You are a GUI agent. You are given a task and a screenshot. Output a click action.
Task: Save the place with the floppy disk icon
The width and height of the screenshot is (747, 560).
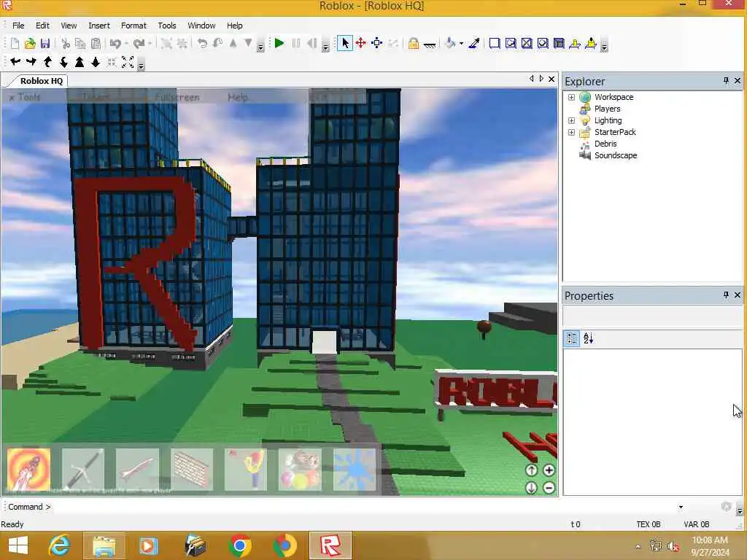tap(45, 43)
